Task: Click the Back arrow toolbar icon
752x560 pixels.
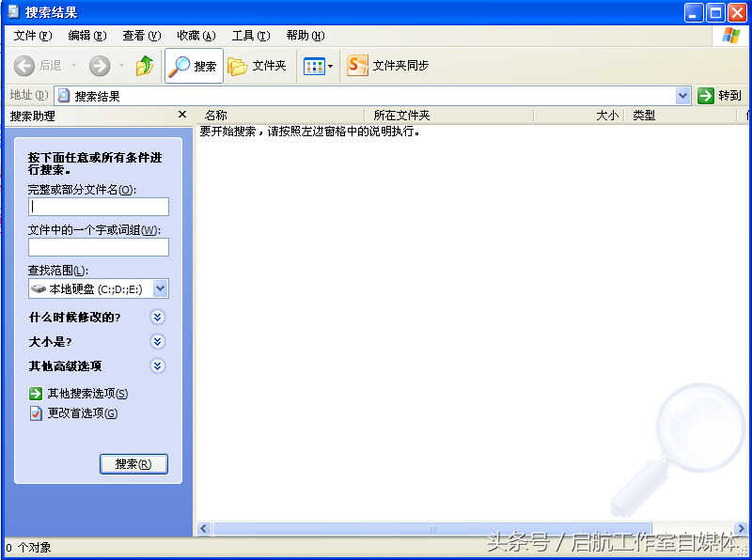Action: pos(25,66)
